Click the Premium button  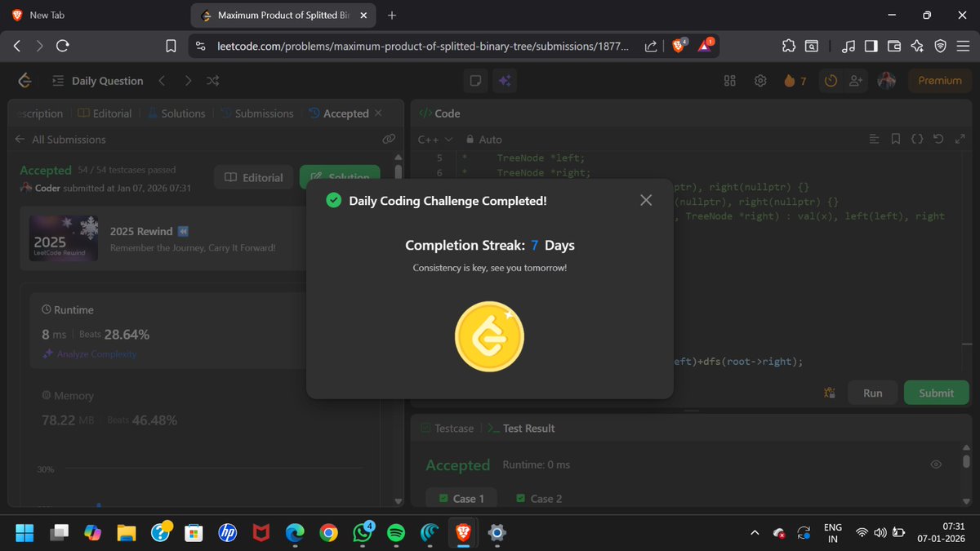tap(940, 80)
